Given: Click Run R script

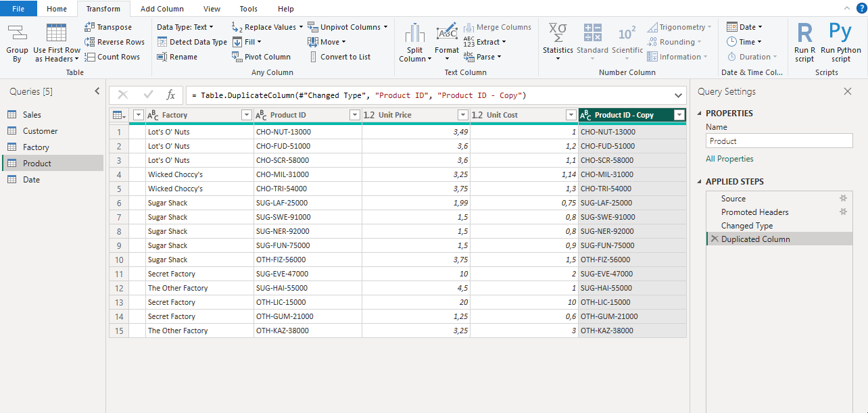Looking at the screenshot, I should (x=804, y=43).
